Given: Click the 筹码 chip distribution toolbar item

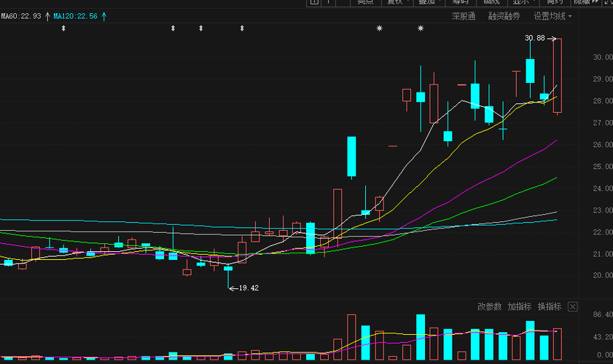Looking at the screenshot, I should tap(460, 2).
